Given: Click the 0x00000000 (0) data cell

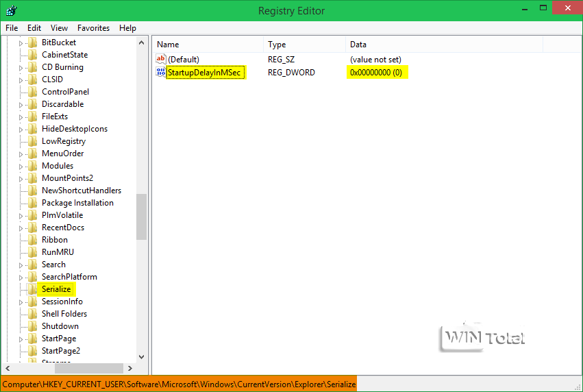Looking at the screenshot, I should [376, 73].
